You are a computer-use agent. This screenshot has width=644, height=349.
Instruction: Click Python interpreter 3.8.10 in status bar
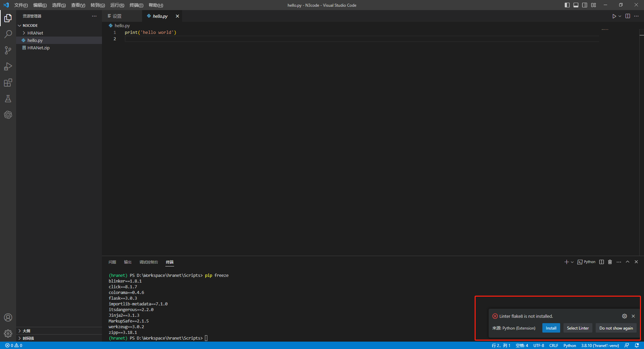[600, 345]
